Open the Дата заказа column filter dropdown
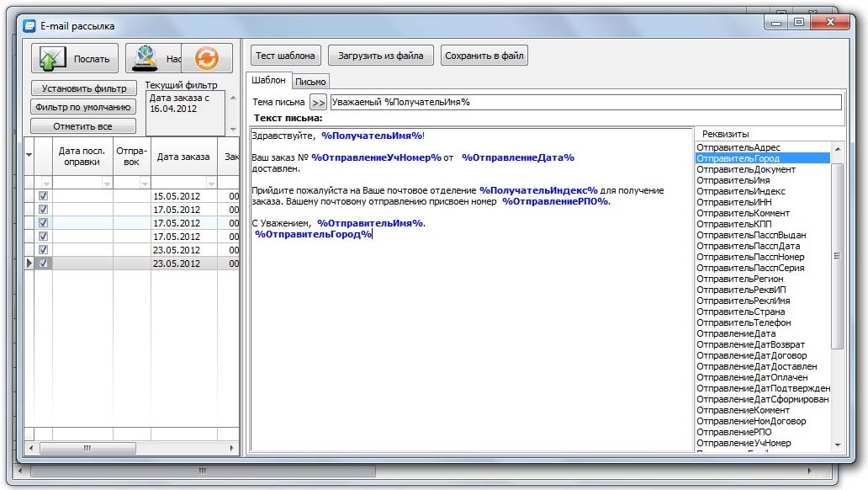868x490 pixels. pyautogui.click(x=209, y=183)
